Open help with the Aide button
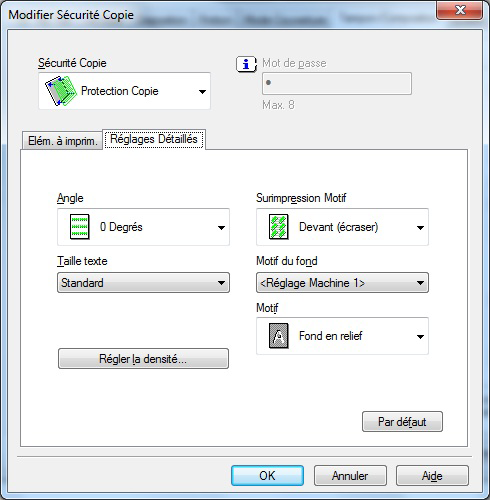The height and width of the screenshot is (500, 490). [x=432, y=476]
